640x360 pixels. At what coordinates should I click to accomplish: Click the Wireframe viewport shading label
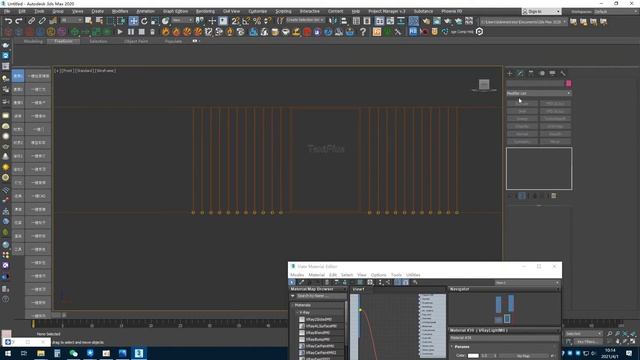pyautogui.click(x=106, y=71)
